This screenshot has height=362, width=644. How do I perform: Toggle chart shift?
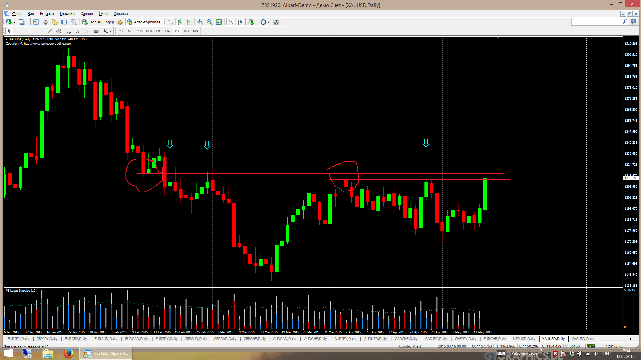(240, 22)
